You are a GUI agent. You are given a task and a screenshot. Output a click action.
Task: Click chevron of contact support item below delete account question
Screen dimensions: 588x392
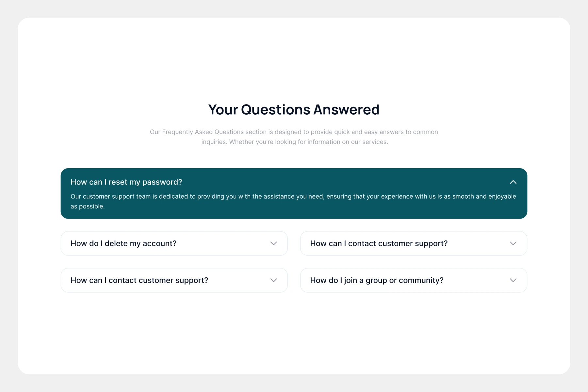click(x=274, y=280)
